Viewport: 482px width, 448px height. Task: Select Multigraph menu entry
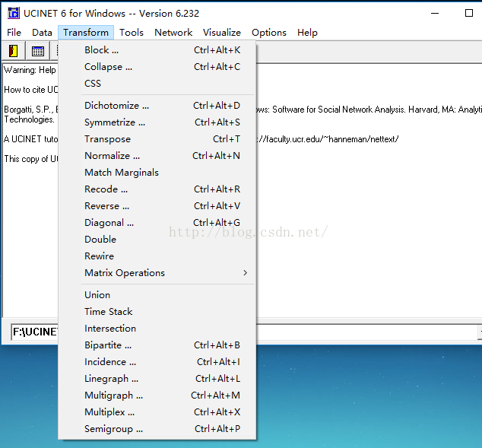pyautogui.click(x=157, y=395)
